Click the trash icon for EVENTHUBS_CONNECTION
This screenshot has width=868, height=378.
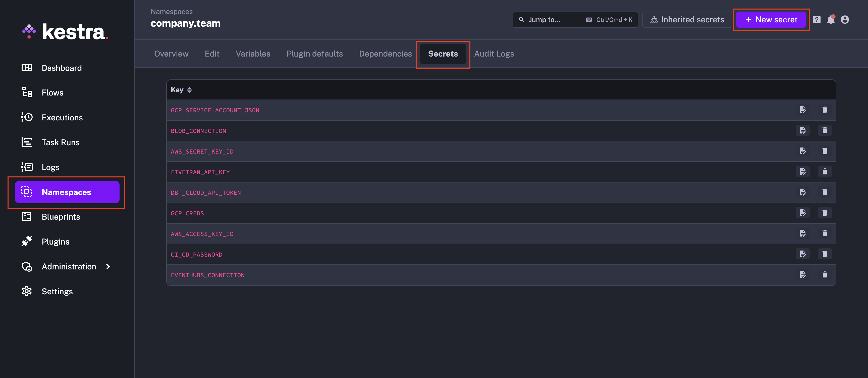coord(824,274)
